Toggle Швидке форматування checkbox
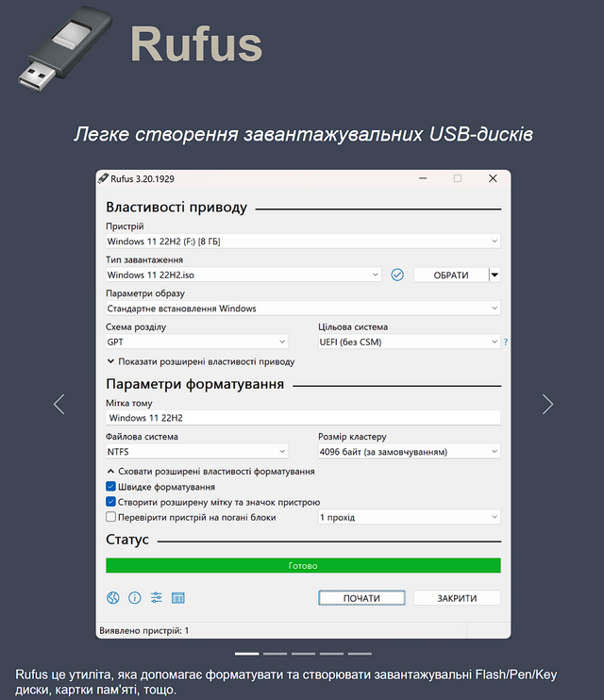The width and height of the screenshot is (604, 700). 110,487
